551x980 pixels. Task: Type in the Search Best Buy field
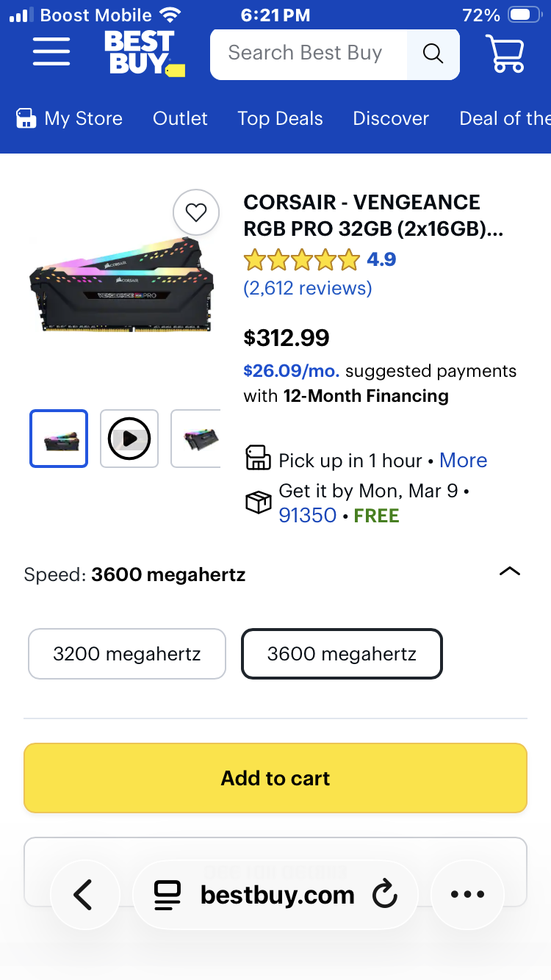pyautogui.click(x=309, y=54)
